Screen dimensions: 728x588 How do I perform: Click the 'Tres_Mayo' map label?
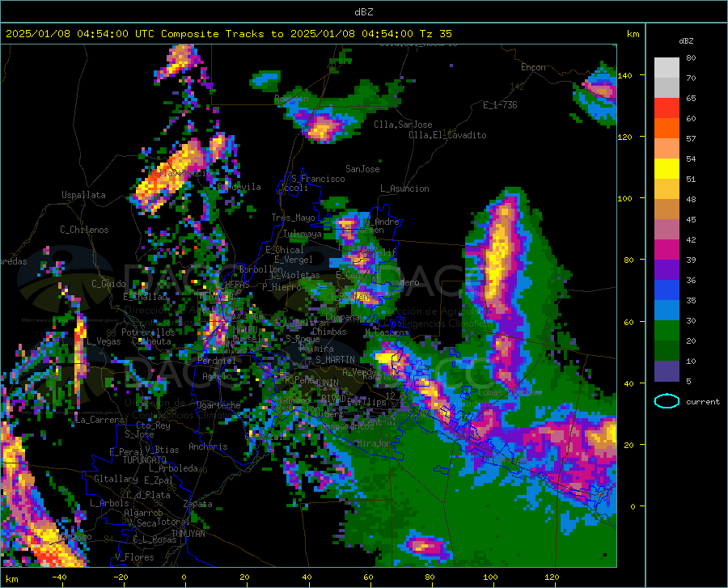tap(293, 218)
